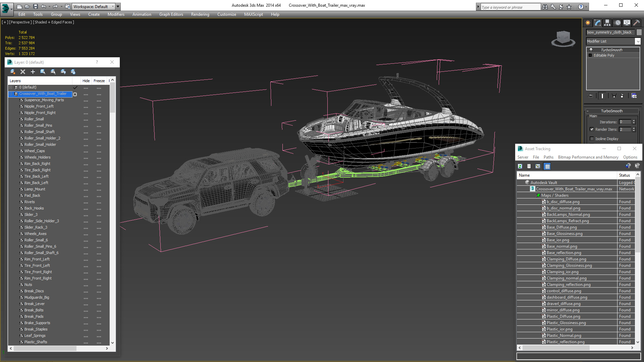Click the Name column header in Asset Tracking
Viewport: 644px width, 362px height.
(567, 175)
